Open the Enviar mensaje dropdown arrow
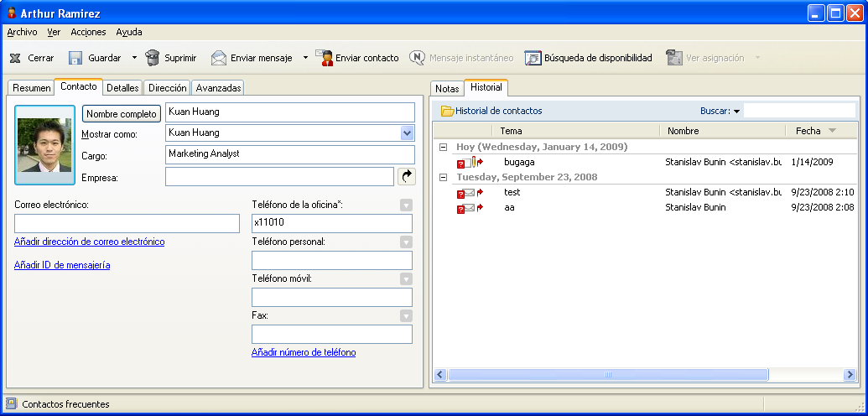This screenshot has height=416, width=868. pyautogui.click(x=305, y=58)
